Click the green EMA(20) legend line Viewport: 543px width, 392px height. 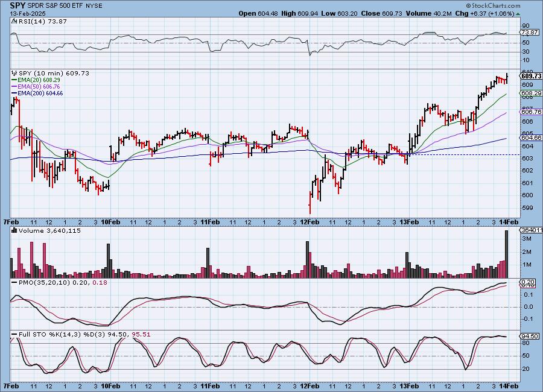click(14, 80)
